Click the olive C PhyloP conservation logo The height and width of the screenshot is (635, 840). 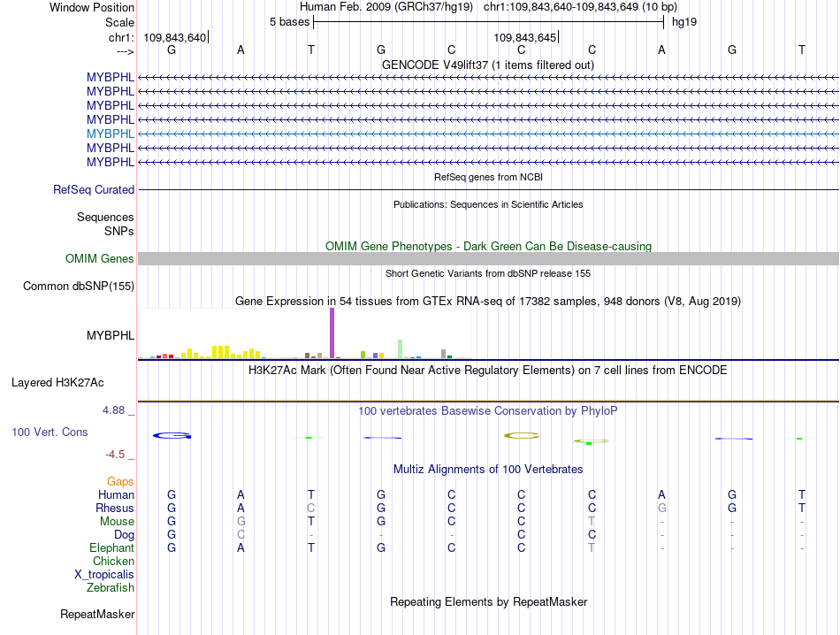pos(522,436)
